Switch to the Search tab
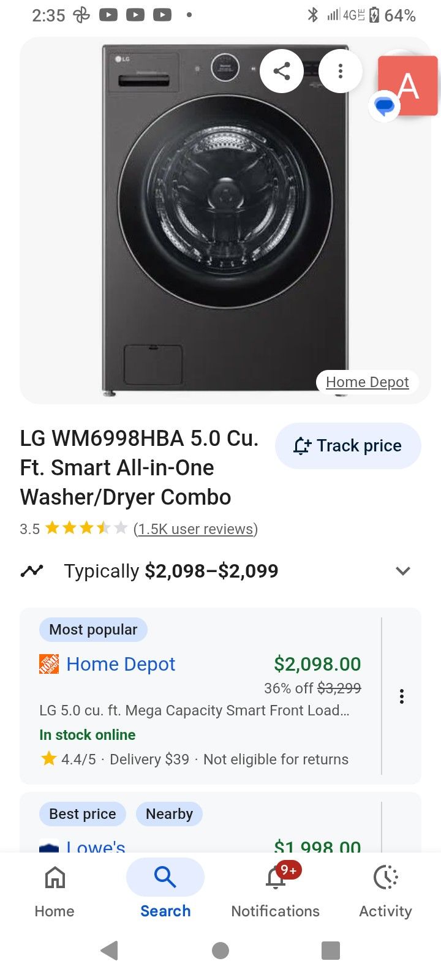This screenshot has height=980, width=441. click(165, 891)
